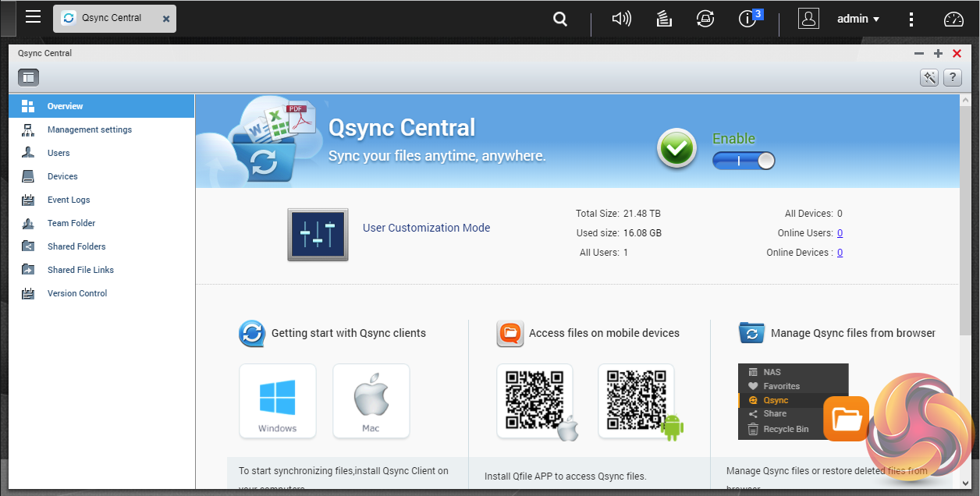Click the Online Users count link
Image resolution: width=980 pixels, height=496 pixels.
click(x=840, y=233)
